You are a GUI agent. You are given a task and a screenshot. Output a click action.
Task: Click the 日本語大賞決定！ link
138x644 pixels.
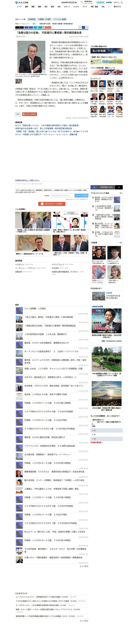pyautogui.click(x=96, y=443)
